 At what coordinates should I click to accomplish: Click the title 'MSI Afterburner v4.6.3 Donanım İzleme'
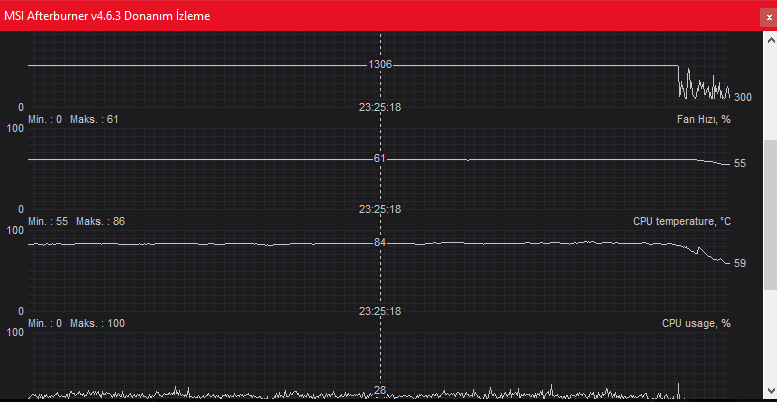click(x=107, y=16)
